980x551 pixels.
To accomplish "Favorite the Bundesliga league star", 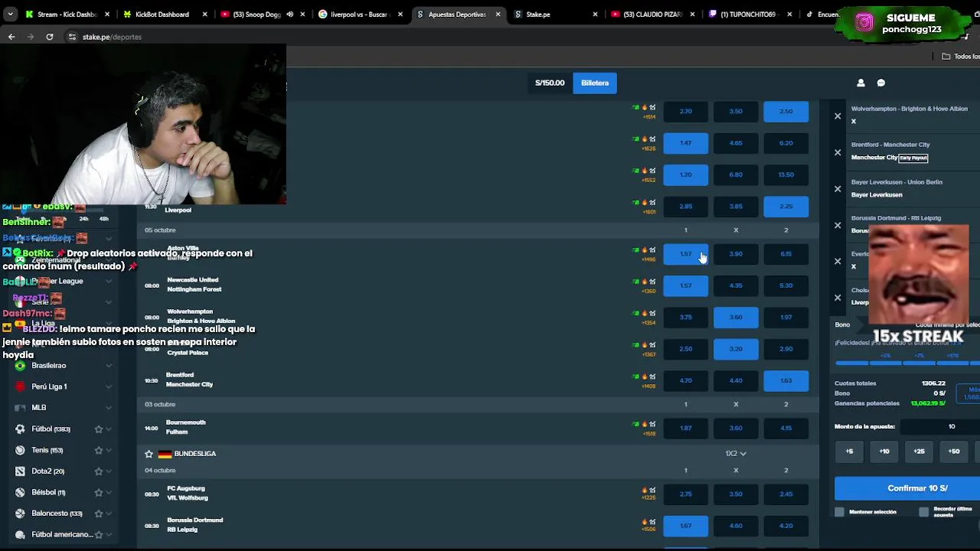I will pos(149,454).
